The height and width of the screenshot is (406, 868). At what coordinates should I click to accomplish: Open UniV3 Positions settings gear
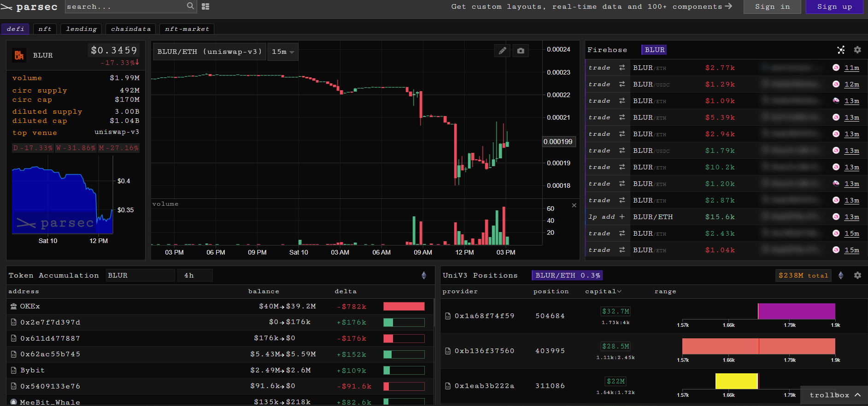click(x=857, y=275)
